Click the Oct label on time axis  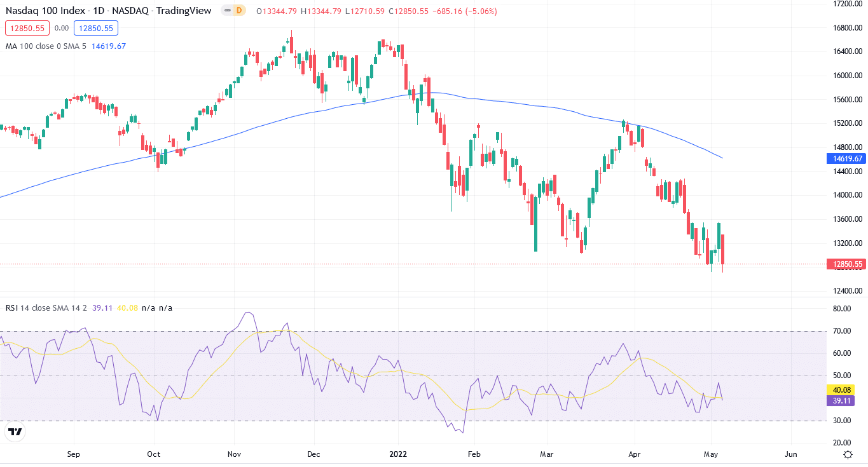click(x=154, y=454)
